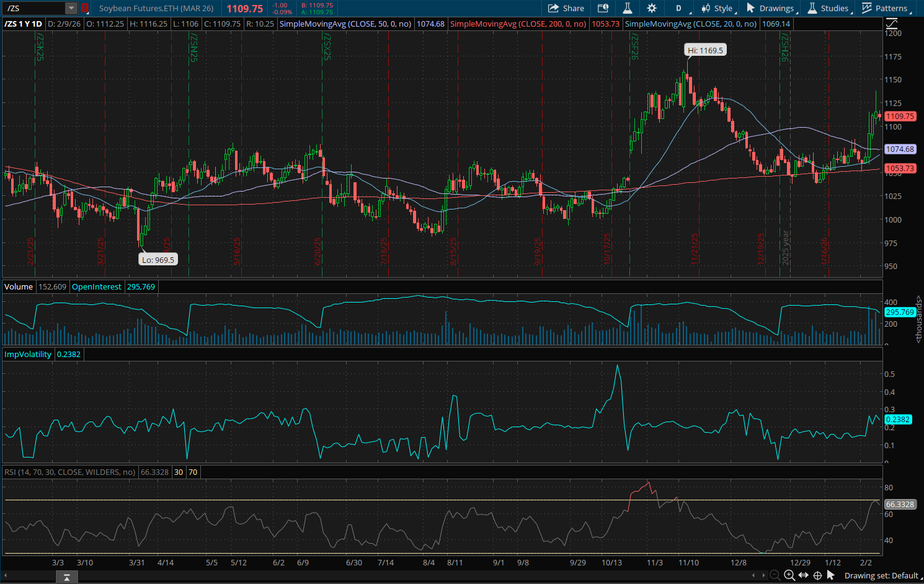Open the Drawings menu

tap(771, 8)
